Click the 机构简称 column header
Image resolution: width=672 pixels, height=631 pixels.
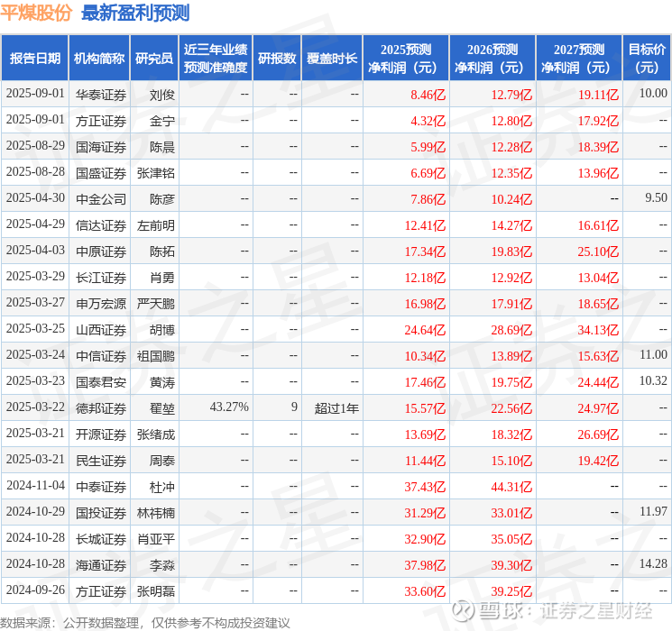pyautogui.click(x=99, y=59)
